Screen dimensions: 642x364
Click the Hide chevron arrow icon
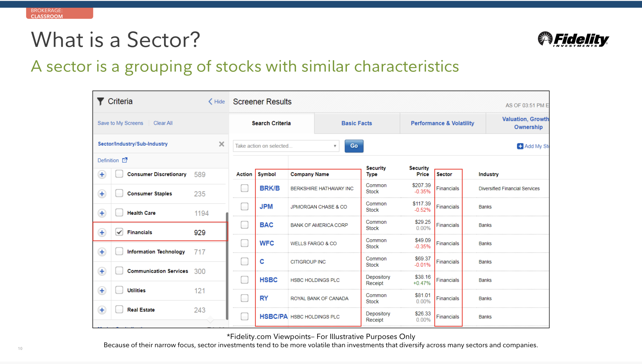pos(210,101)
